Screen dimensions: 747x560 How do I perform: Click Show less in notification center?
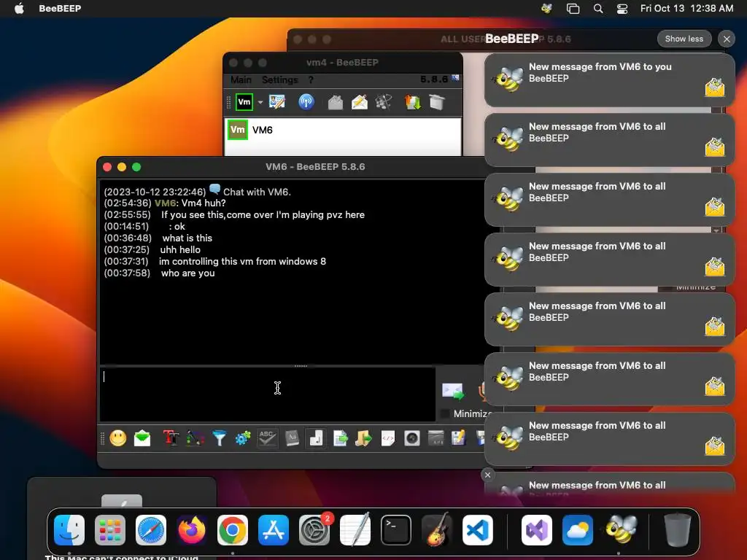684,39
